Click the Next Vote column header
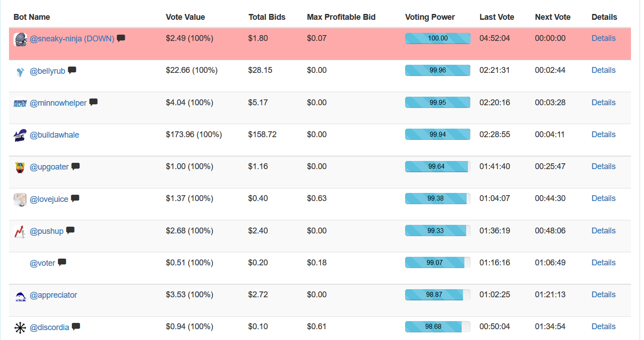644x340 pixels. coord(552,17)
